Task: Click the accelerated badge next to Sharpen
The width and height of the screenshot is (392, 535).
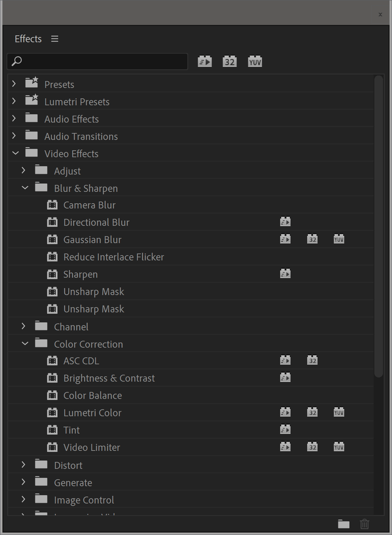Action: (x=285, y=273)
